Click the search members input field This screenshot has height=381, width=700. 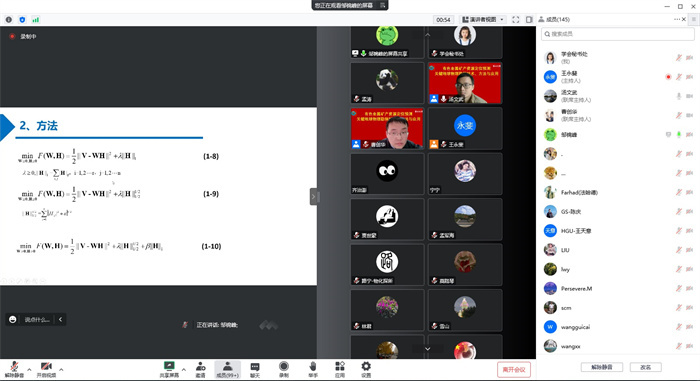618,34
